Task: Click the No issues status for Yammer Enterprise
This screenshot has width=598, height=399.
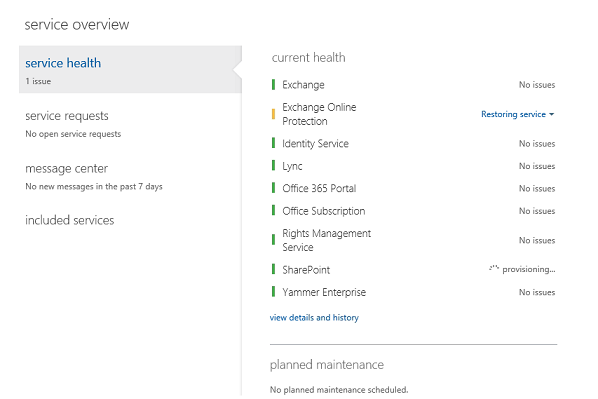Action: pyautogui.click(x=537, y=292)
